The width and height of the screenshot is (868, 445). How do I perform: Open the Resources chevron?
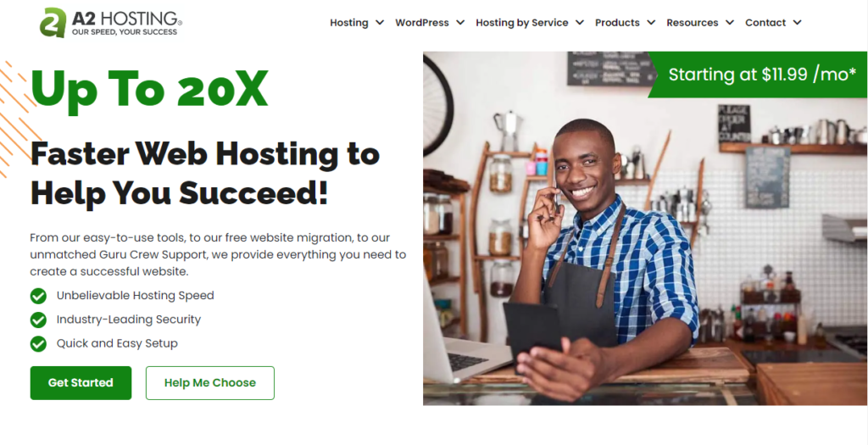click(x=730, y=23)
